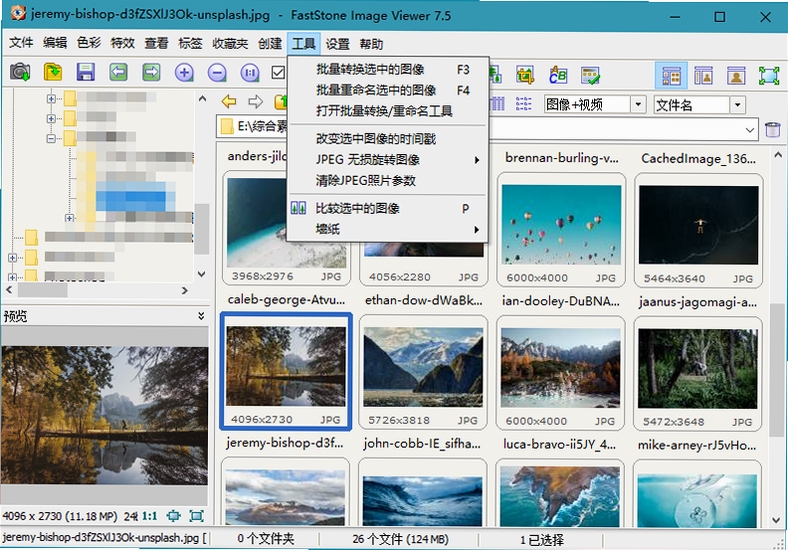Click the open file folder toolbar icon
This screenshot has height=550, width=788.
[x=53, y=72]
